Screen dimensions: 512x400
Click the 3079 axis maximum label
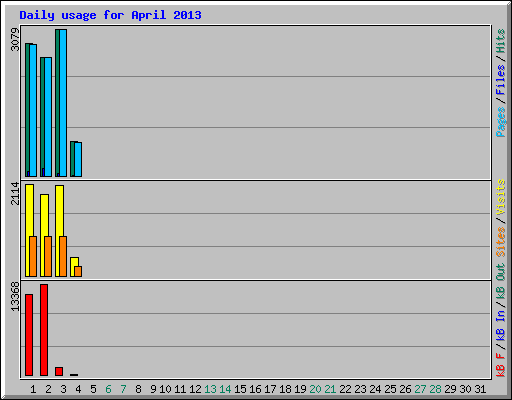[x=15, y=39]
